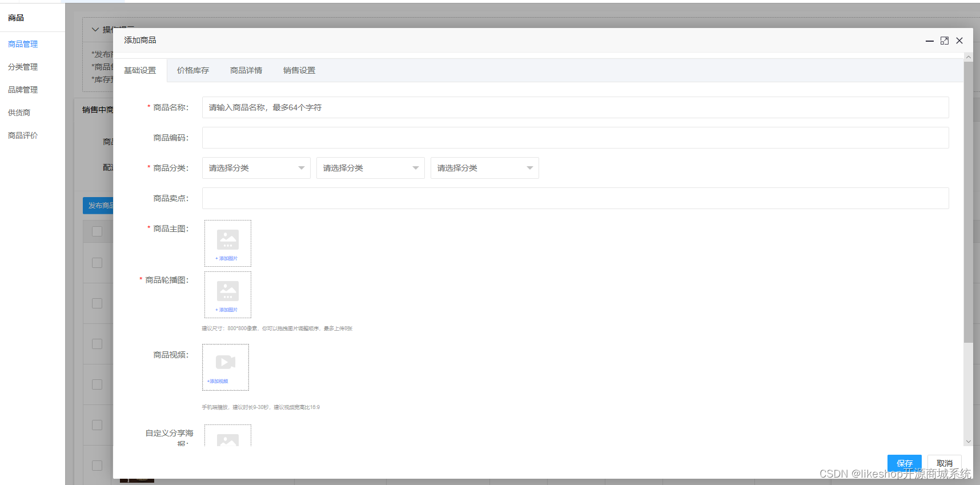Click the 保存 button

(905, 463)
